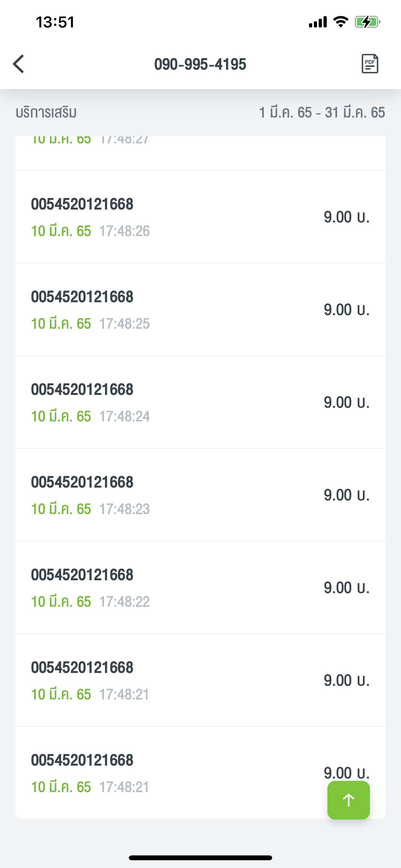This screenshot has height=868, width=401.
Task: View the charge logged at 17:48:22
Action: (x=200, y=588)
